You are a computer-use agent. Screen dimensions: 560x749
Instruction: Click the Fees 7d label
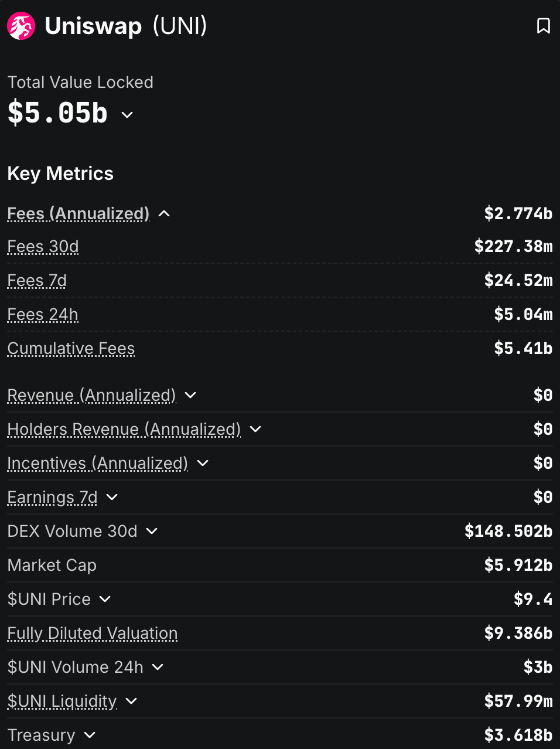pos(37,281)
